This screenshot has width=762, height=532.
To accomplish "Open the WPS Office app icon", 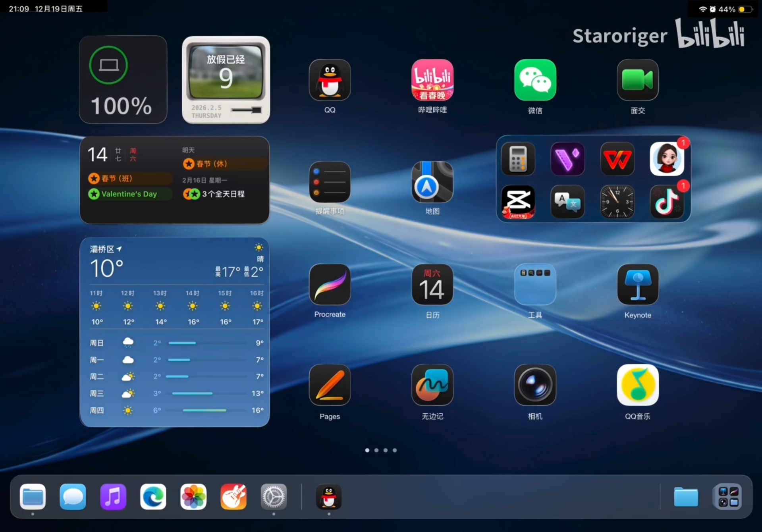I will [617, 159].
